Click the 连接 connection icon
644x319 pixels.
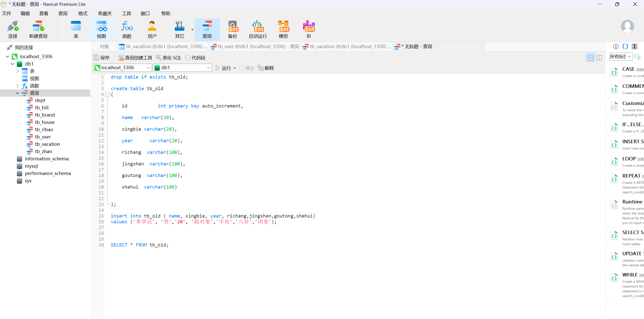click(13, 29)
